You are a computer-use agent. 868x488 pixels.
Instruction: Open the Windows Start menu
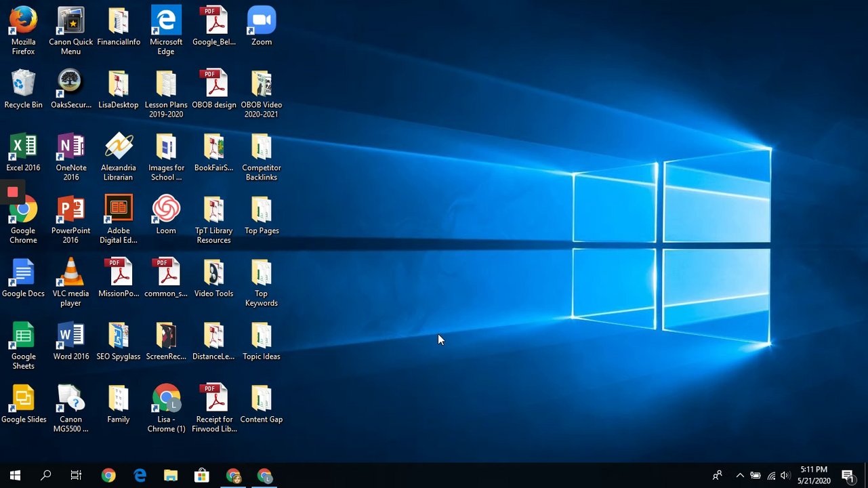15,475
